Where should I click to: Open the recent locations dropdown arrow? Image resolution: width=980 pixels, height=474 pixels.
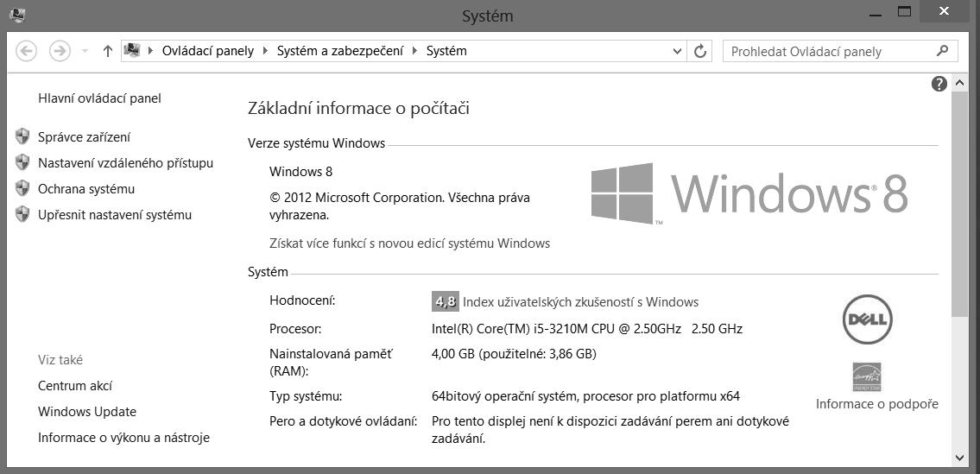(x=85, y=51)
